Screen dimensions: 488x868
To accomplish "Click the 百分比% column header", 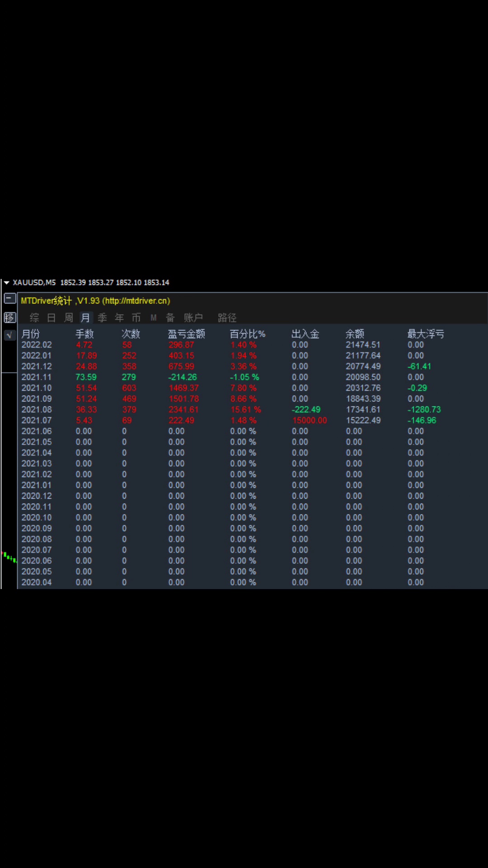I will [x=248, y=334].
